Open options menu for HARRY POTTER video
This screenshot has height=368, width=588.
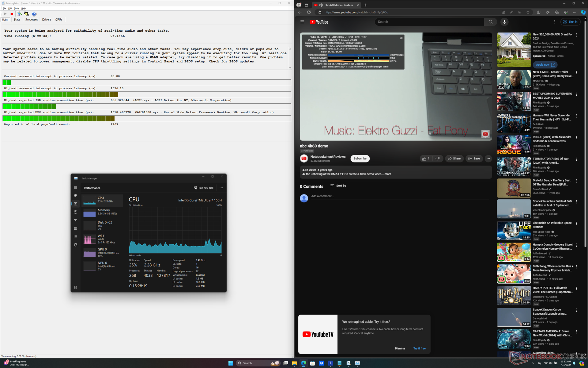pos(576,289)
